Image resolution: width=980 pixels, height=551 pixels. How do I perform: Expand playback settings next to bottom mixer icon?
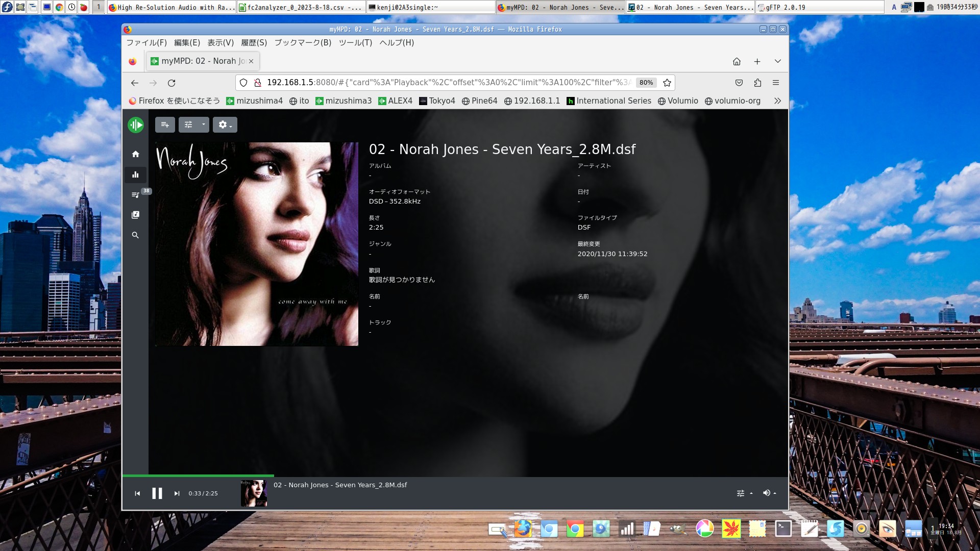750,493
